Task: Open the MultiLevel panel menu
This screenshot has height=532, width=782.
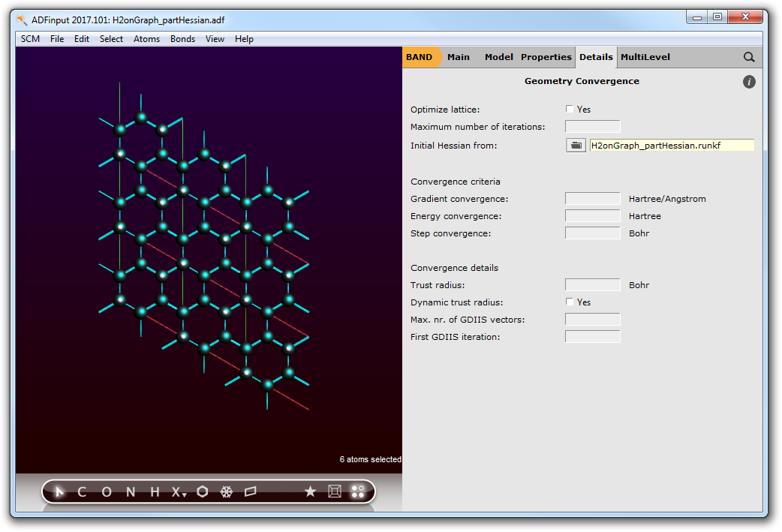Action: pyautogui.click(x=645, y=57)
